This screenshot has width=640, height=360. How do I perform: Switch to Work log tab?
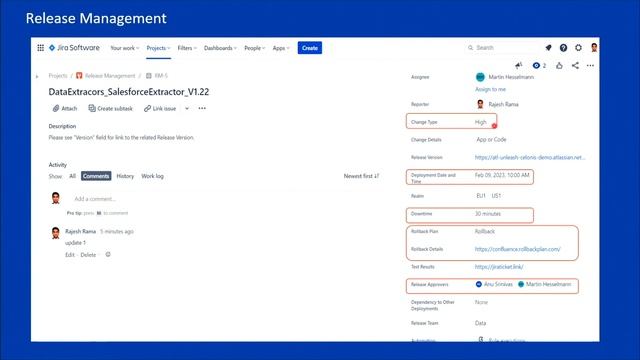(x=152, y=176)
